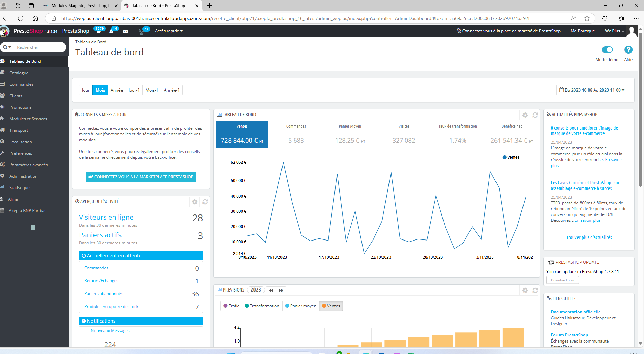
Task: Select the Jour-1 period tab
Action: [134, 90]
